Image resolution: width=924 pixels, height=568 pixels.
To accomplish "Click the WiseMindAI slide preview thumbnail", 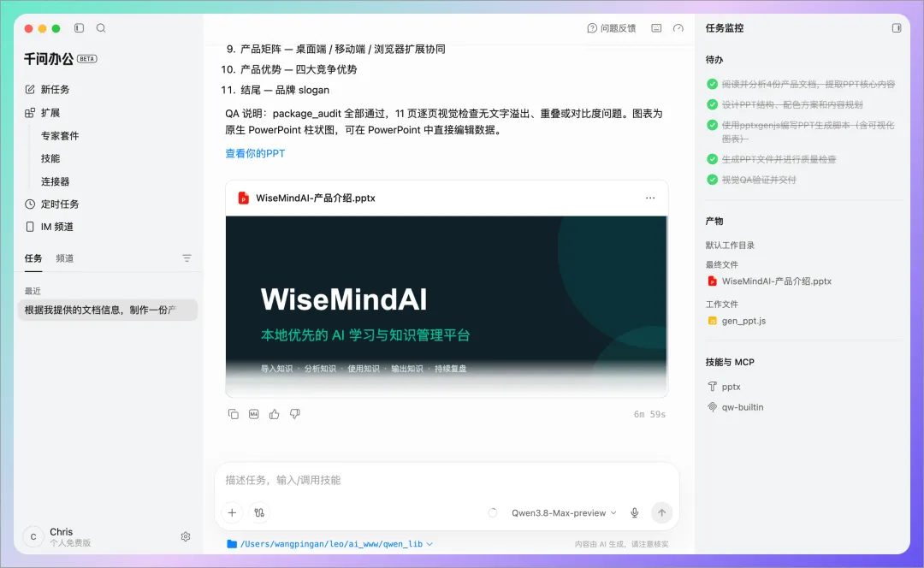I will (x=447, y=305).
